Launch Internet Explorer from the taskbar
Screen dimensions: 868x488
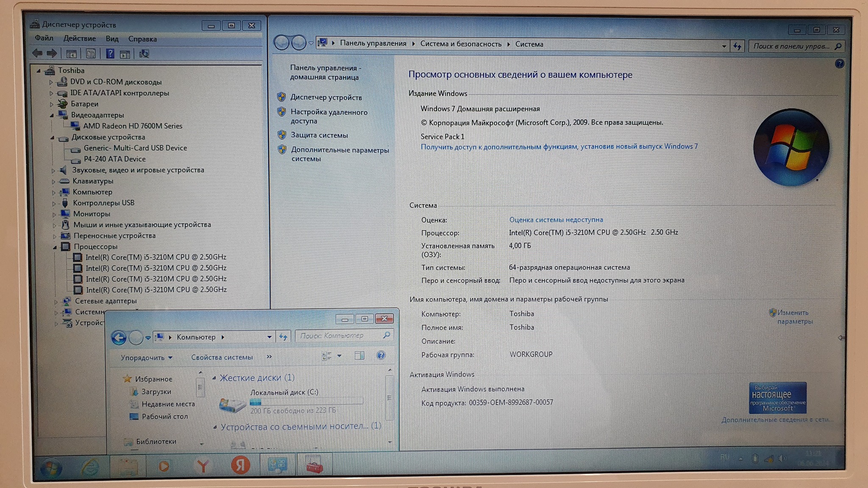tap(90, 467)
